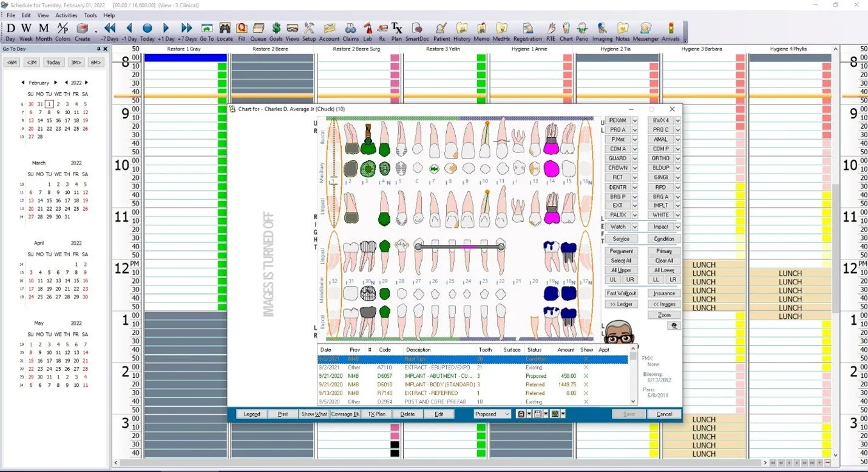Toggle All Upper teeth selection
This screenshot has height=472, width=868.
620,270
